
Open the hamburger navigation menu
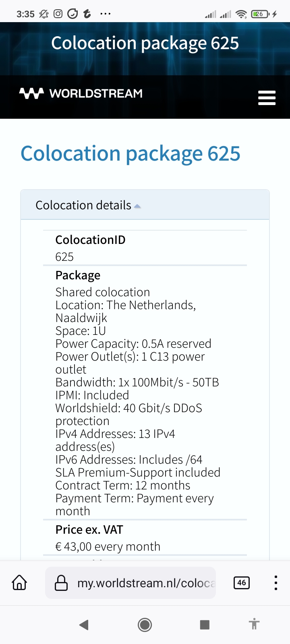(267, 98)
